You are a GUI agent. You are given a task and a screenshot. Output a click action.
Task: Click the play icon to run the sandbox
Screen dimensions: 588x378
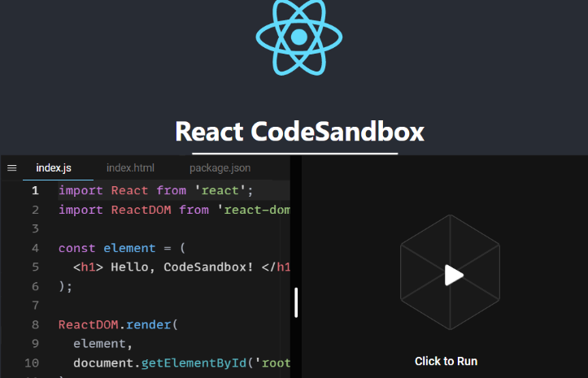(x=454, y=275)
